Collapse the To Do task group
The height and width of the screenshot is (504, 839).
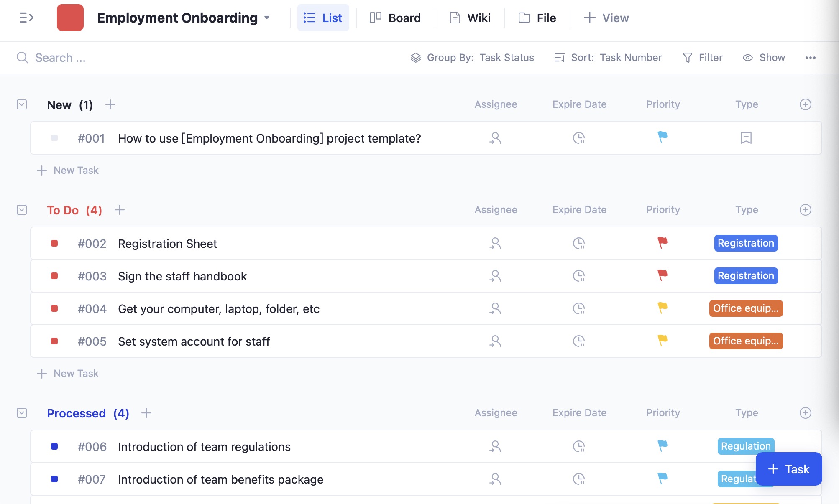pyautogui.click(x=21, y=210)
